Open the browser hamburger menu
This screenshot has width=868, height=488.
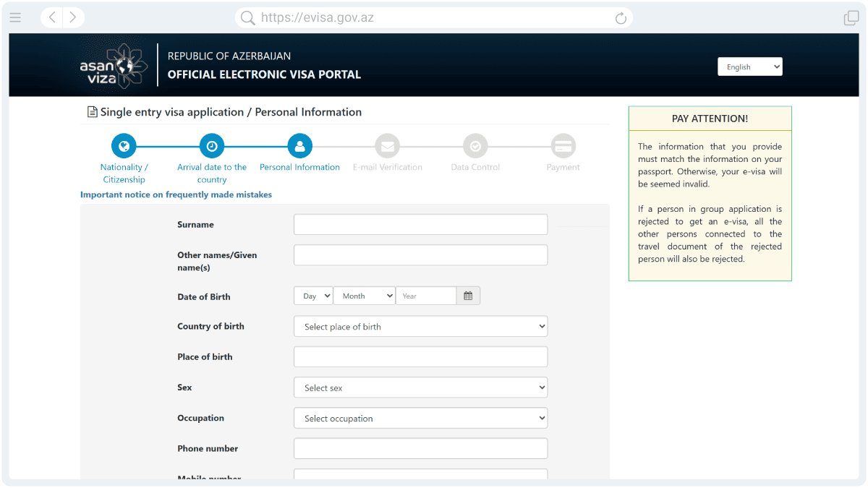pos(15,17)
